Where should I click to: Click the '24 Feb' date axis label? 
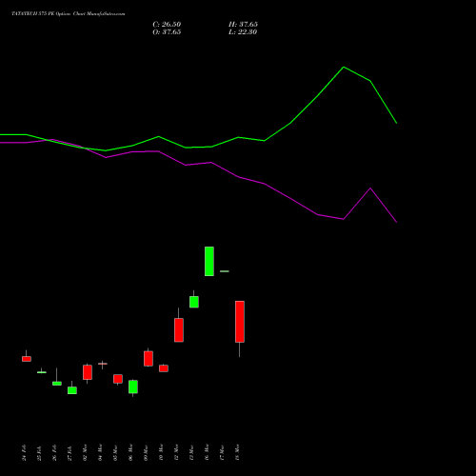click(24, 452)
